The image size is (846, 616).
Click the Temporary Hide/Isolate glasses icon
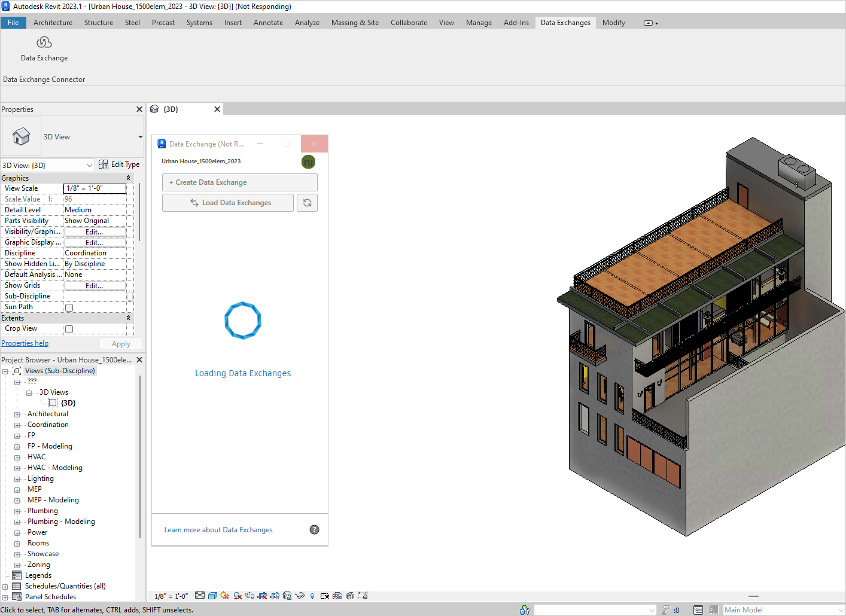coord(300,596)
